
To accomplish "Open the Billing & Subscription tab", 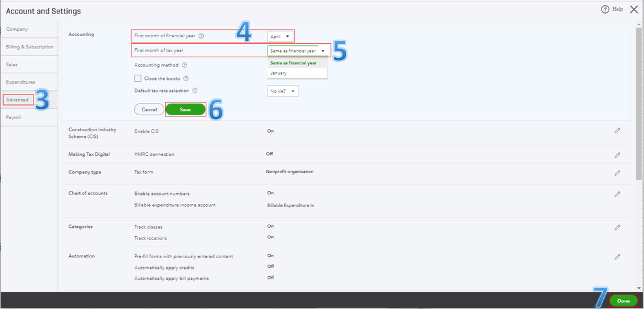I will [29, 47].
